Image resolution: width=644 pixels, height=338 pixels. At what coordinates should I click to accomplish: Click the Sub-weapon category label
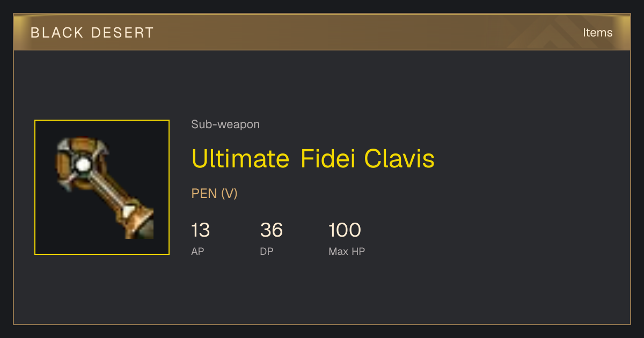pyautogui.click(x=225, y=124)
